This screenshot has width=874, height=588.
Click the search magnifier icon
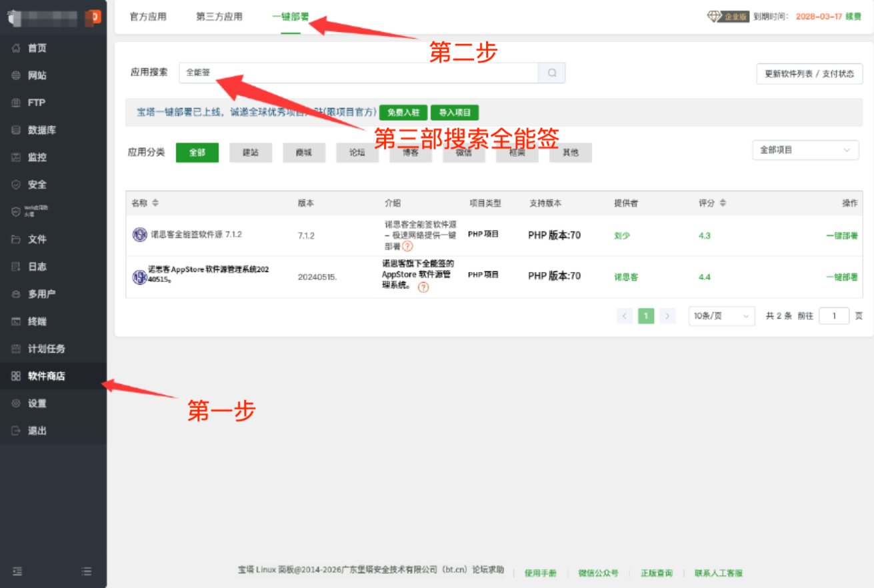(551, 73)
